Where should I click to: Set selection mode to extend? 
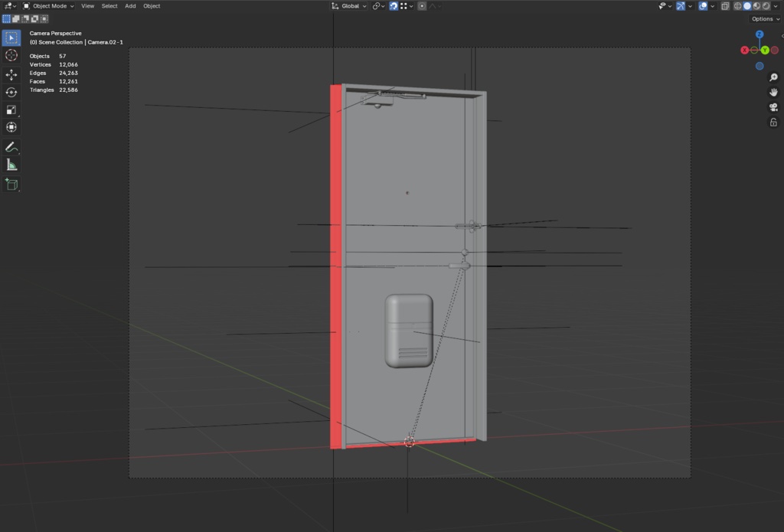click(15, 19)
